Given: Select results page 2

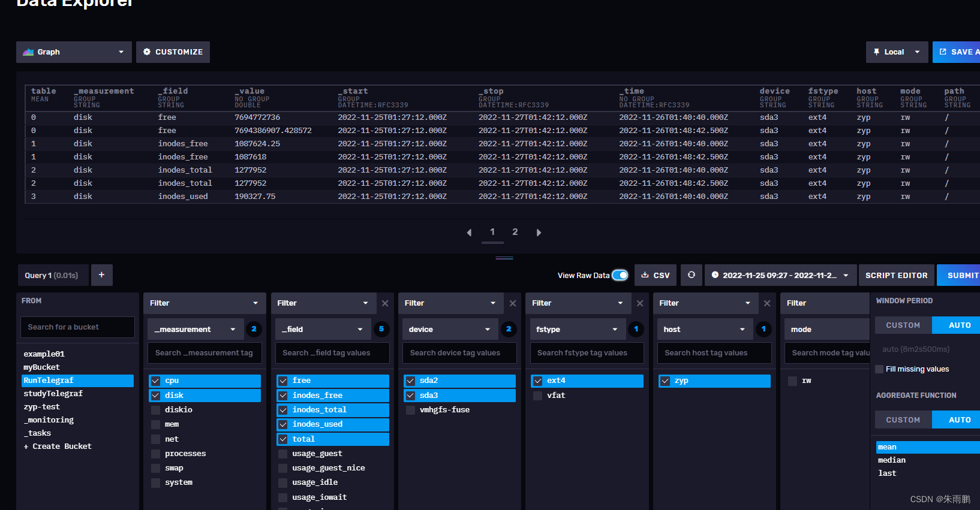Looking at the screenshot, I should (x=515, y=232).
